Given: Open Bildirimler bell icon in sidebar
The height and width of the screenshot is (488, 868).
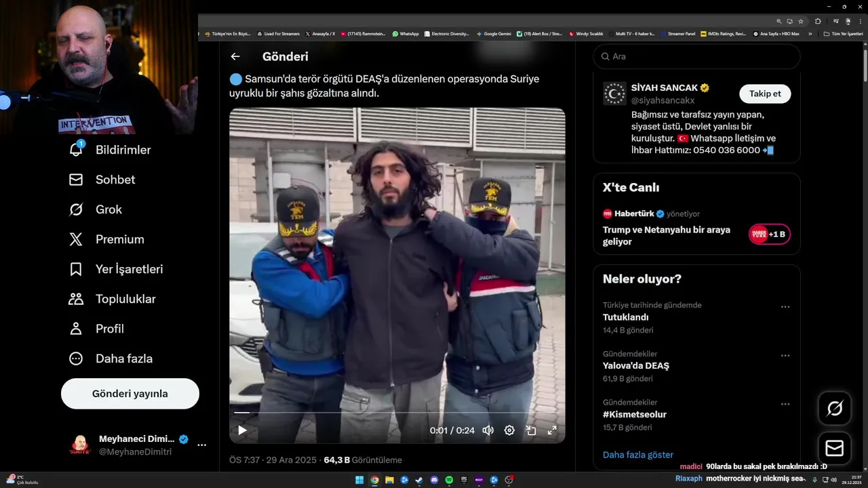Looking at the screenshot, I should [x=76, y=150].
